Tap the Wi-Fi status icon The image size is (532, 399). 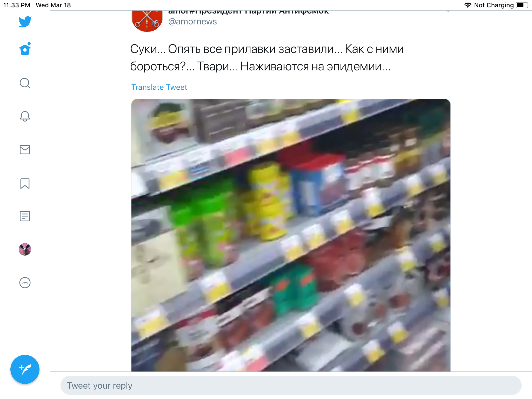[468, 5]
